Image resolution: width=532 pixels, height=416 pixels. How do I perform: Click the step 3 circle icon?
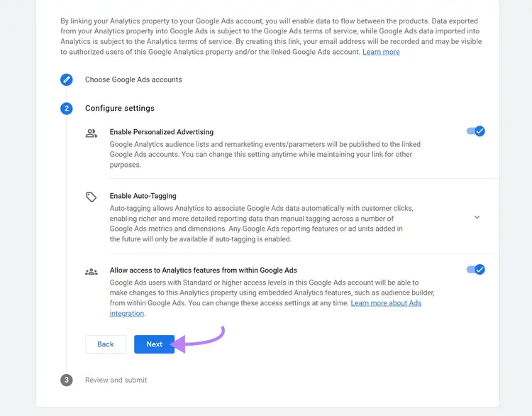point(67,380)
